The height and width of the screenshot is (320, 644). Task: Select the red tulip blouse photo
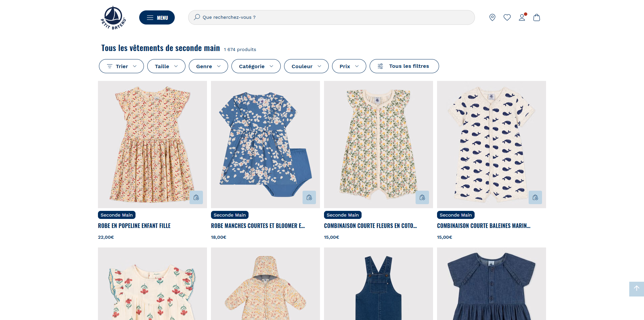[x=152, y=284]
